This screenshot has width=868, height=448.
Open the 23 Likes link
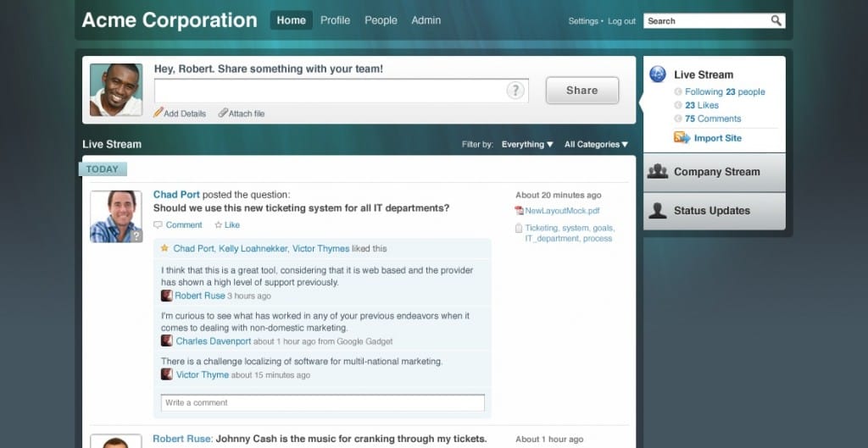(701, 105)
